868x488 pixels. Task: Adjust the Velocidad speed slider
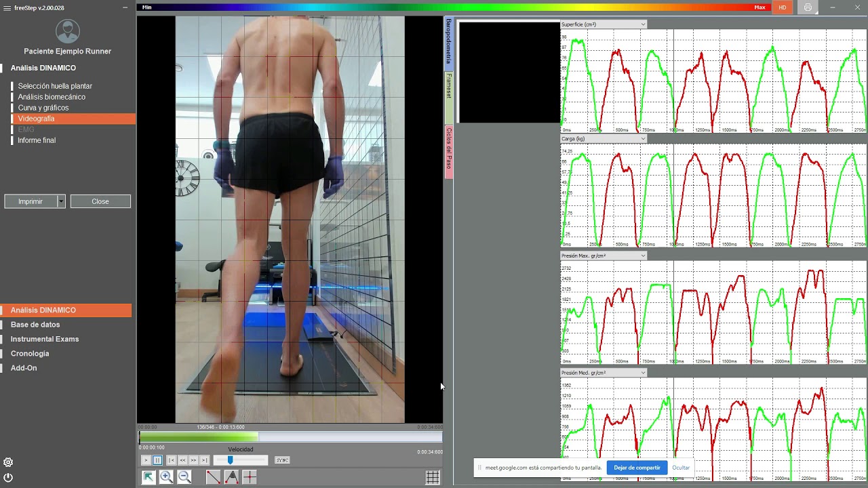coord(240,460)
